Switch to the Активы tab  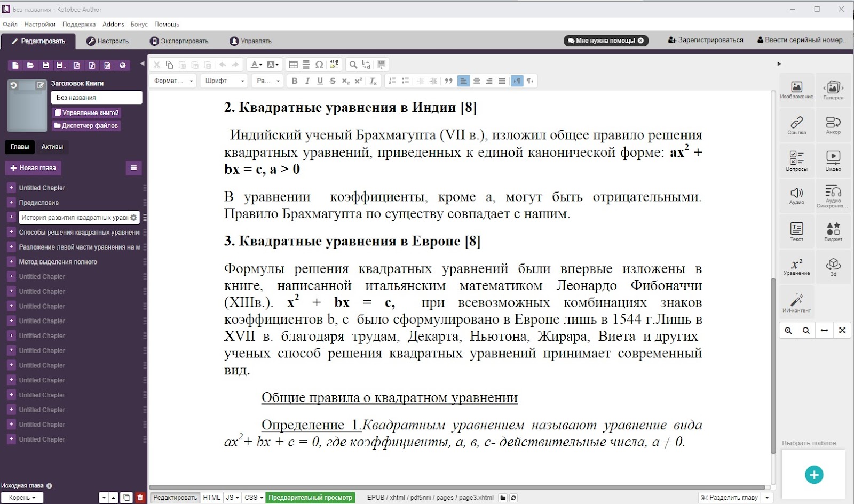pos(52,147)
